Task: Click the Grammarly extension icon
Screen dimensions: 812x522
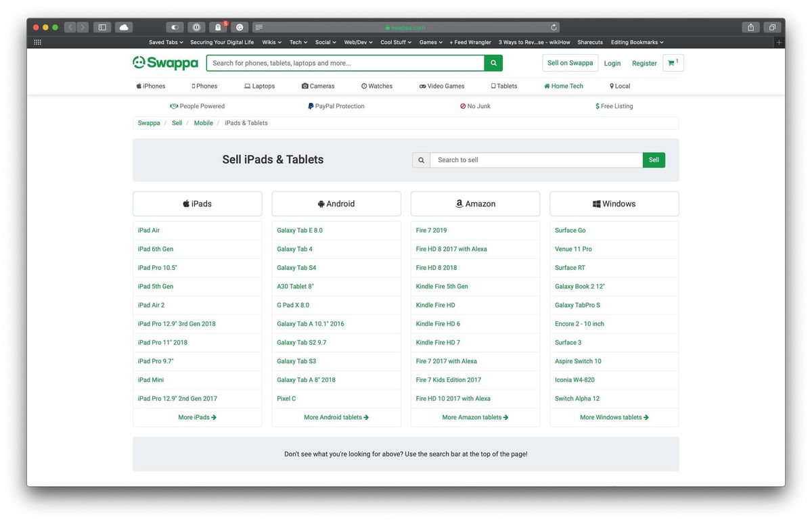Action: pos(240,27)
